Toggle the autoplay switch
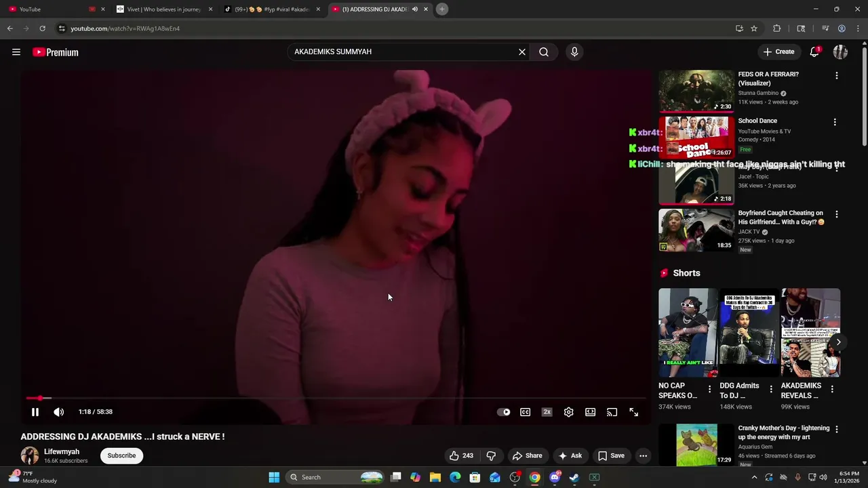The height and width of the screenshot is (488, 868). tap(504, 412)
